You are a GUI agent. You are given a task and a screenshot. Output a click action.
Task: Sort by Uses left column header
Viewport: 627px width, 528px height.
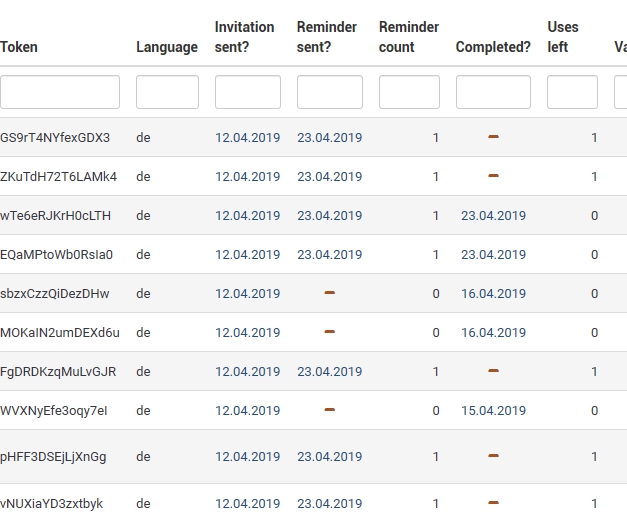(563, 37)
